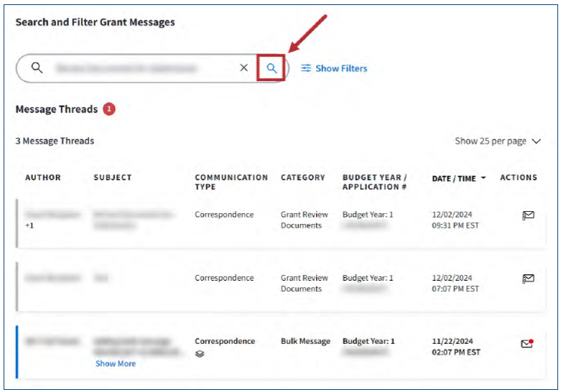
Task: Click the Category column header
Action: [302, 177]
